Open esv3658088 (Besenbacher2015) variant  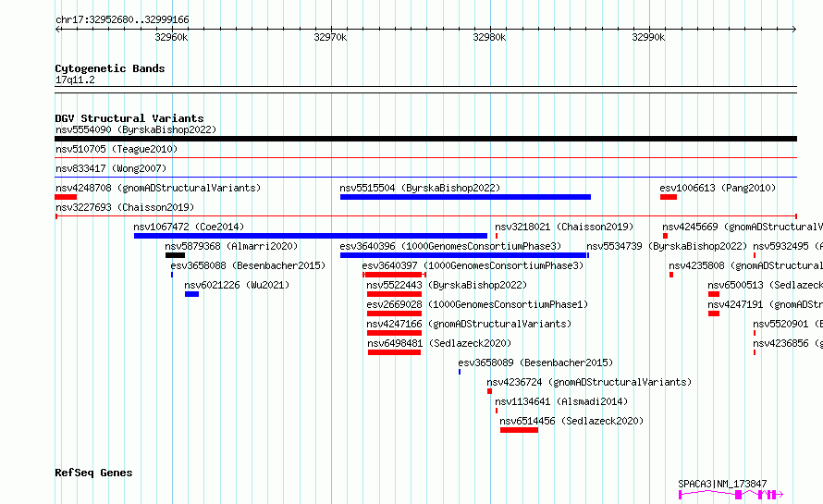(248, 265)
